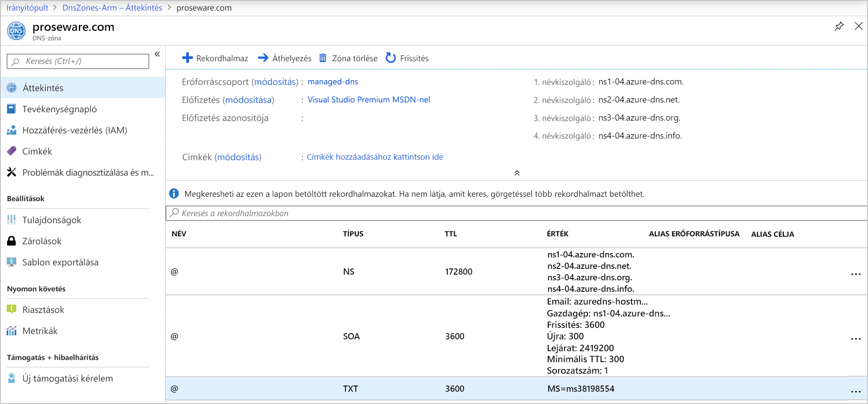The width and height of the screenshot is (868, 404).
Task: Click the Áttekintés globe icon in sidebar
Action: click(x=12, y=88)
